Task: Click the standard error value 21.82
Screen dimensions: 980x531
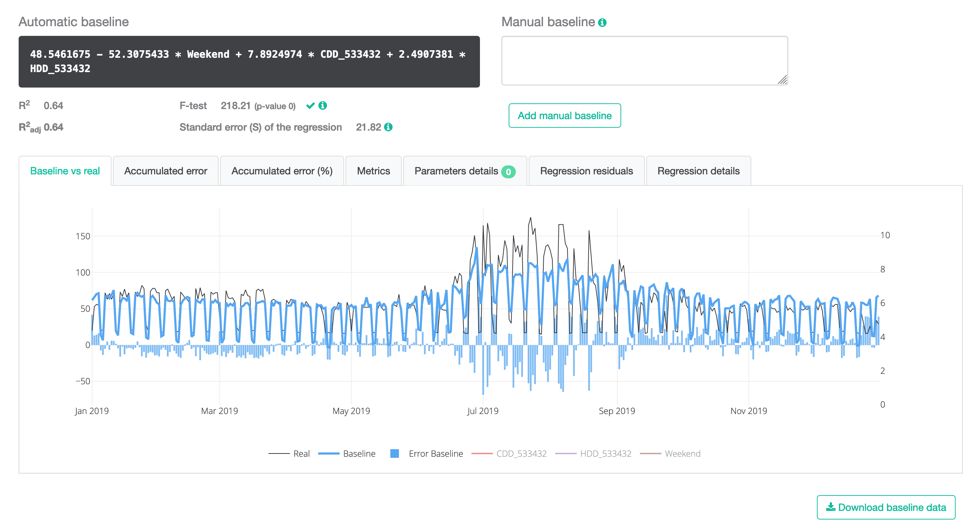Action: 368,127
